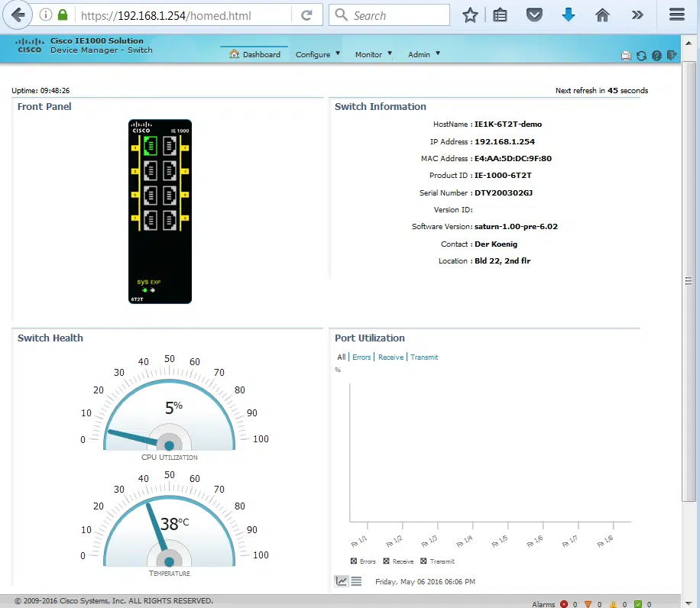This screenshot has height=608, width=700.
Task: Open the major orange alarm indicator
Action: [588, 604]
